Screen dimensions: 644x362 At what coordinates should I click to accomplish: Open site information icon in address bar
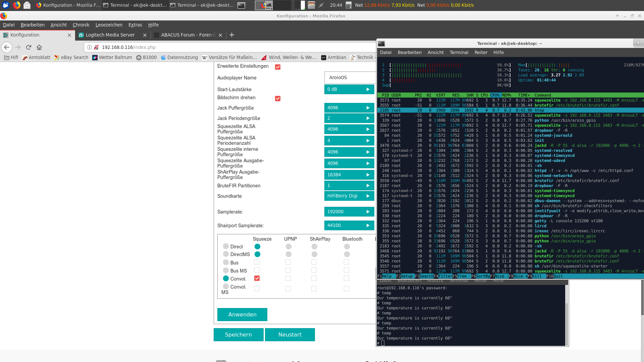[90, 47]
